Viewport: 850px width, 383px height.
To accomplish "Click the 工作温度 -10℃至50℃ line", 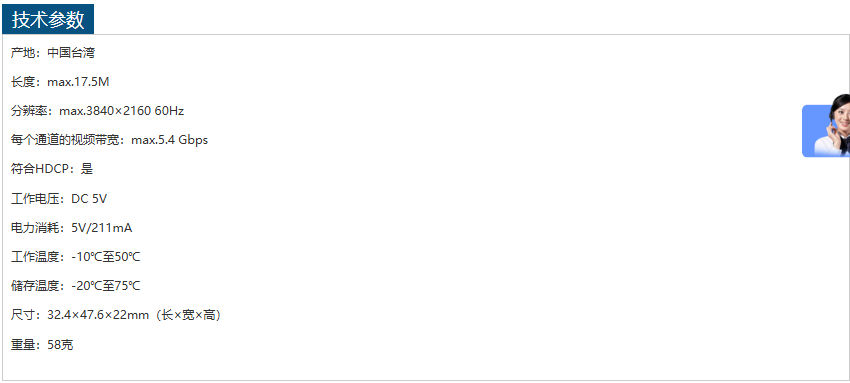I will coord(75,257).
